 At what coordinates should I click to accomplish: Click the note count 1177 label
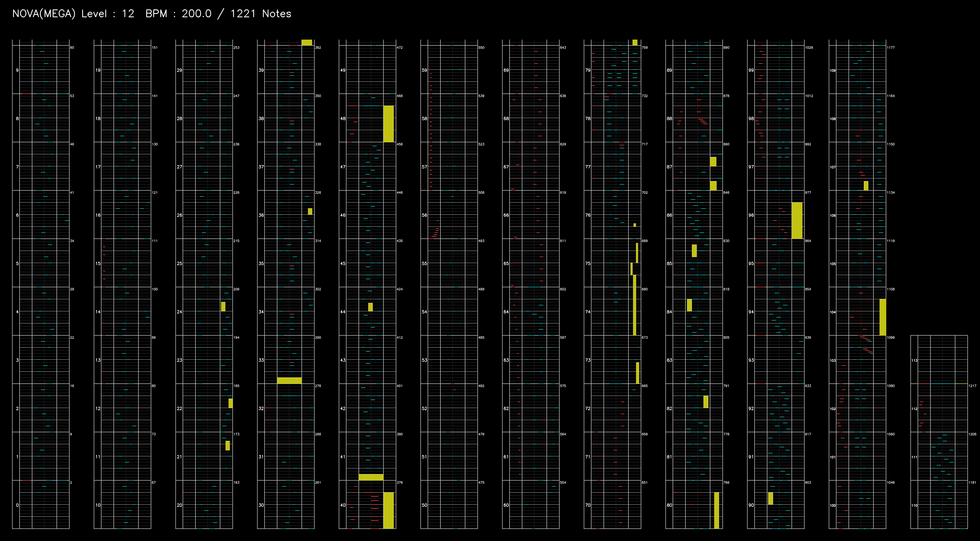(891, 48)
